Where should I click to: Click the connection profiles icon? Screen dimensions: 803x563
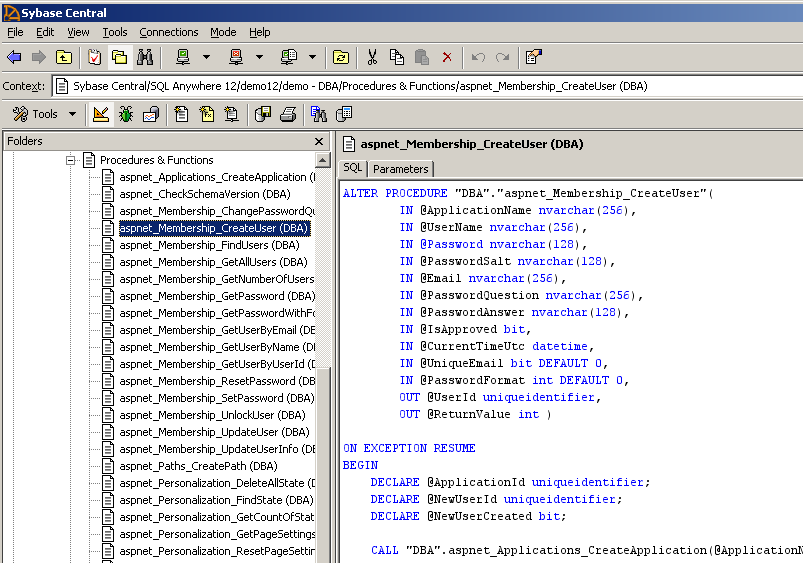pos(289,57)
